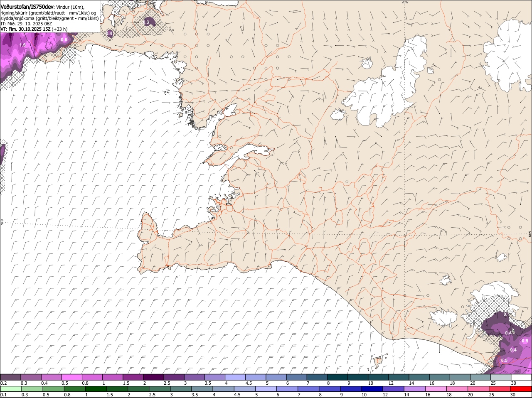Click the 0.1 label under lower legend row
Image resolution: width=532 pixels, height=398 pixels.
pyautogui.click(x=3, y=395)
